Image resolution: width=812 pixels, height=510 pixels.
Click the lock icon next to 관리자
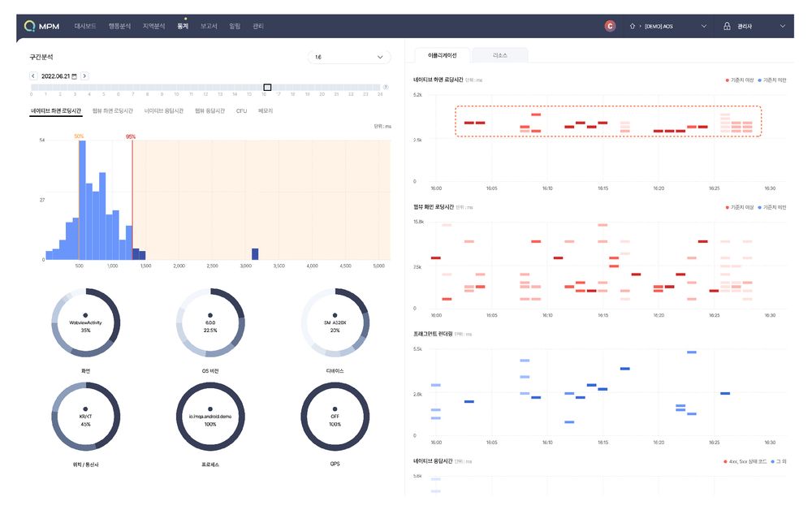click(727, 26)
